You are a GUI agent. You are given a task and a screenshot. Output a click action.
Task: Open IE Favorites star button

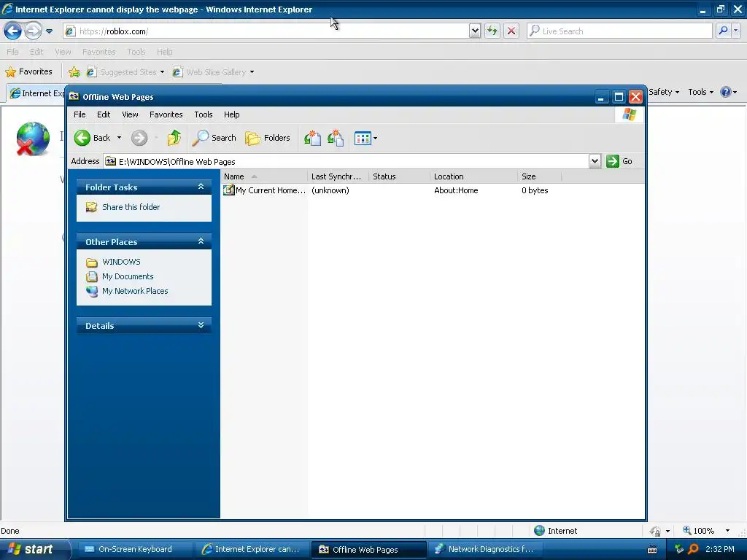(28, 72)
